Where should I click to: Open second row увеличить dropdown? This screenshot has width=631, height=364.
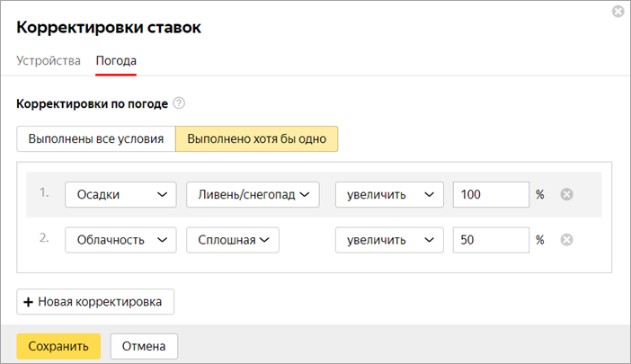click(x=389, y=240)
